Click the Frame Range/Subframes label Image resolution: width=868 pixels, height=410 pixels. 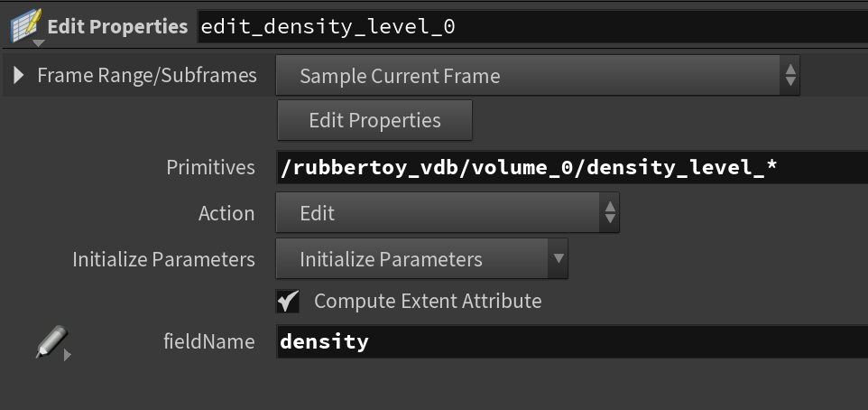[147, 76]
